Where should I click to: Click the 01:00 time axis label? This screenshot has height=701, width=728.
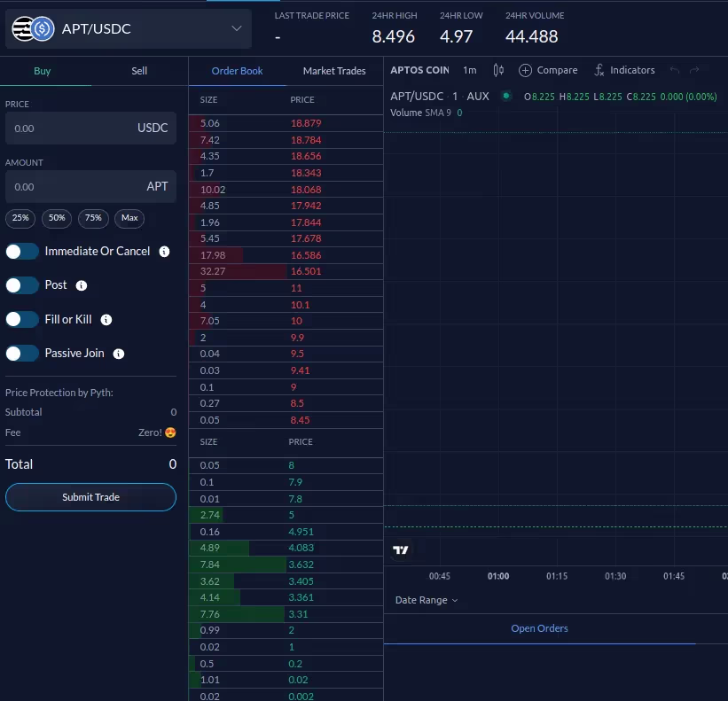tap(498, 576)
